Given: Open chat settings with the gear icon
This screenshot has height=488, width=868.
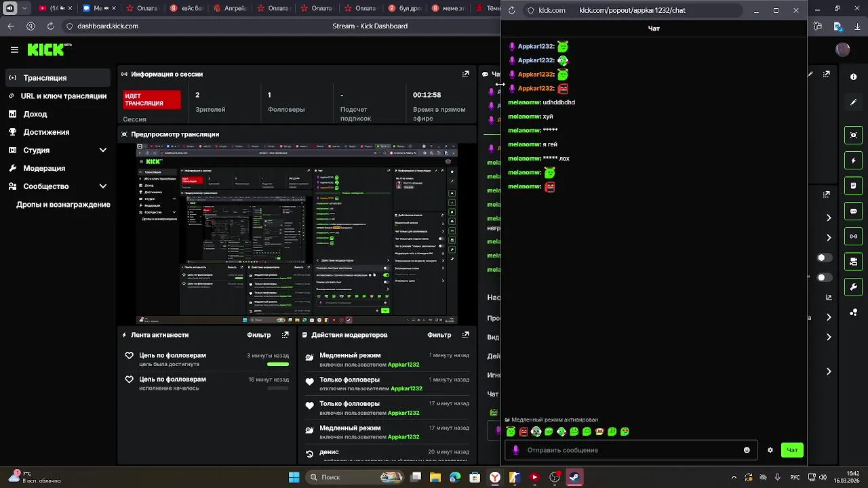Looking at the screenshot, I should 770,450.
